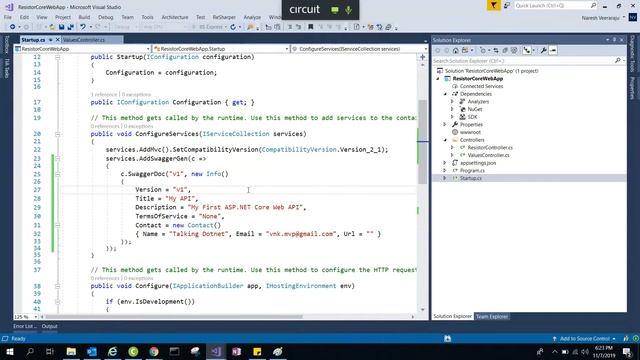Click the Visual Studio taskbar icon
The width and height of the screenshot is (640, 360).
[x=216, y=351]
